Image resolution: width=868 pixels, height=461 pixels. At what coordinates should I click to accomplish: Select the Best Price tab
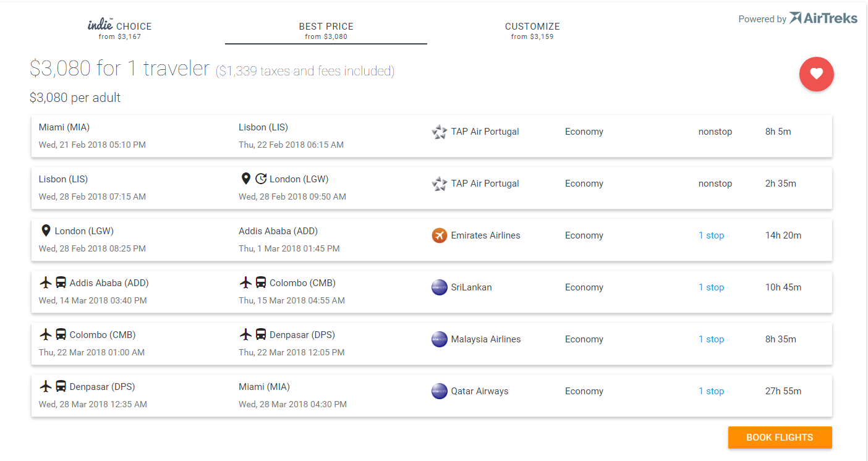point(326,30)
